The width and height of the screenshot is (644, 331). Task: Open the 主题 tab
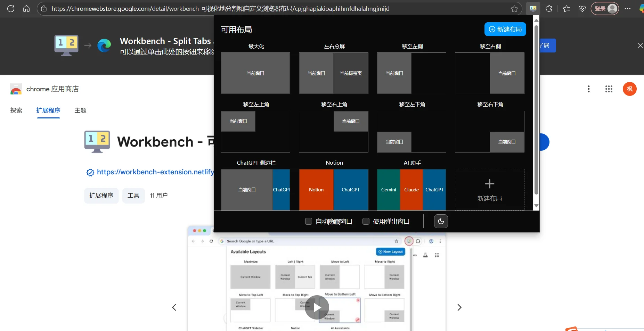point(80,110)
